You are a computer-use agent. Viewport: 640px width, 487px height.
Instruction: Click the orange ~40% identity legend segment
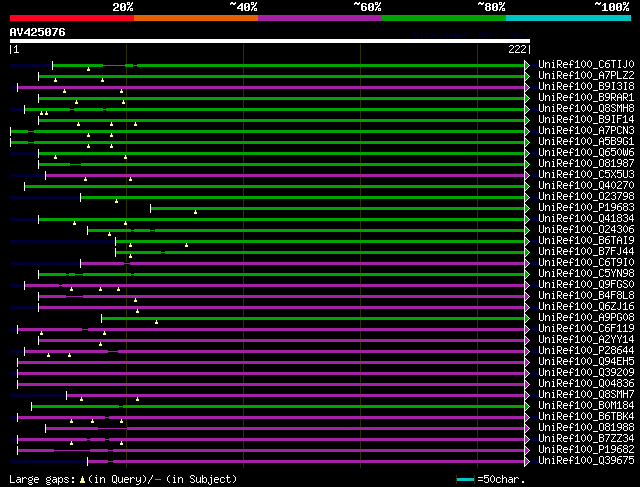(196, 18)
